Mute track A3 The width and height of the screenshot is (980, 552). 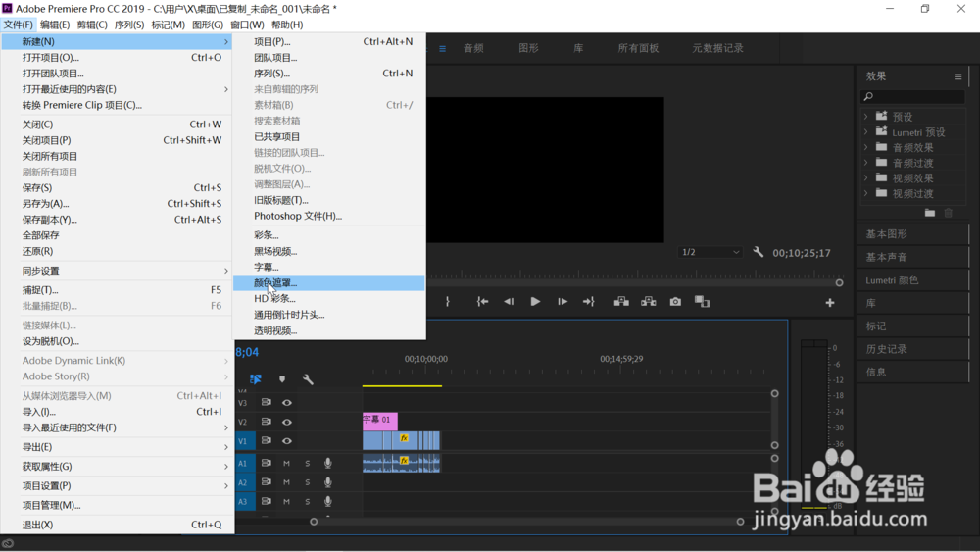click(x=286, y=501)
